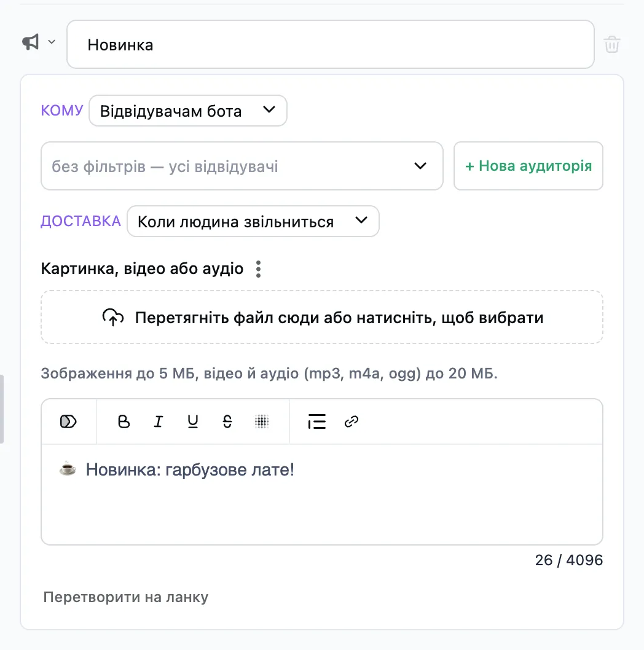Screen dimensions: 644x650
Task: Expand the без фільтрів audience filter dropdown
Action: pyautogui.click(x=241, y=166)
